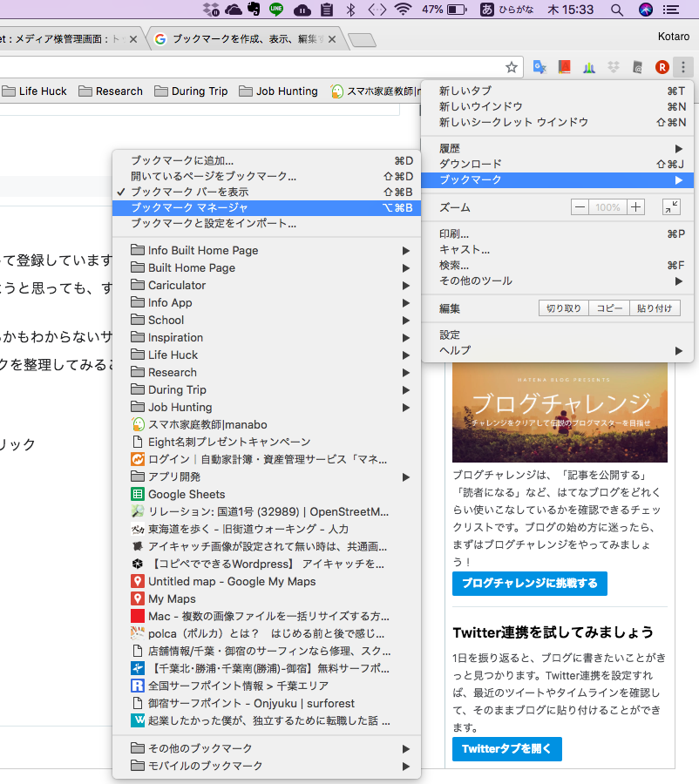
Task: Click the Evernote elephant menu bar icon
Action: click(254, 10)
